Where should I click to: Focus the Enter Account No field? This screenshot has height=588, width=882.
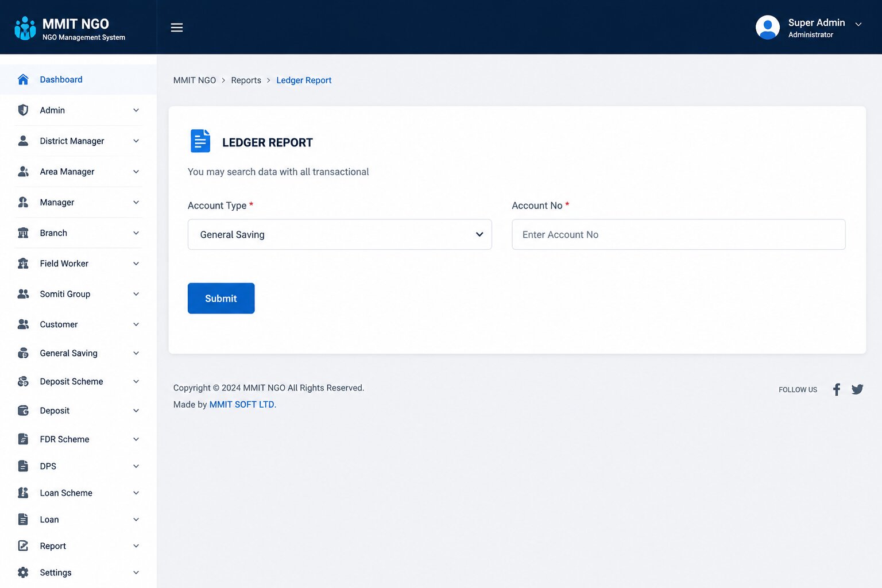pos(678,234)
